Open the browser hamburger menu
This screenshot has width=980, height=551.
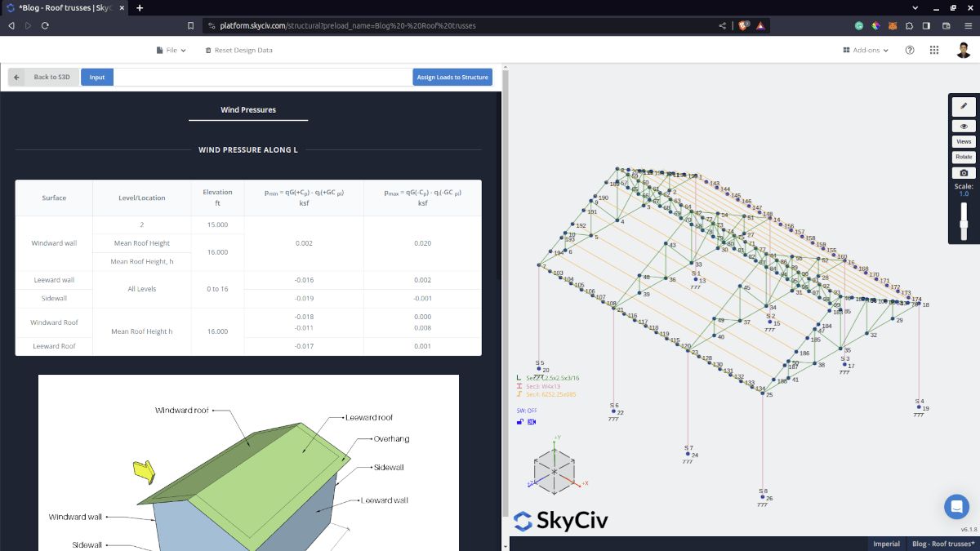[968, 25]
